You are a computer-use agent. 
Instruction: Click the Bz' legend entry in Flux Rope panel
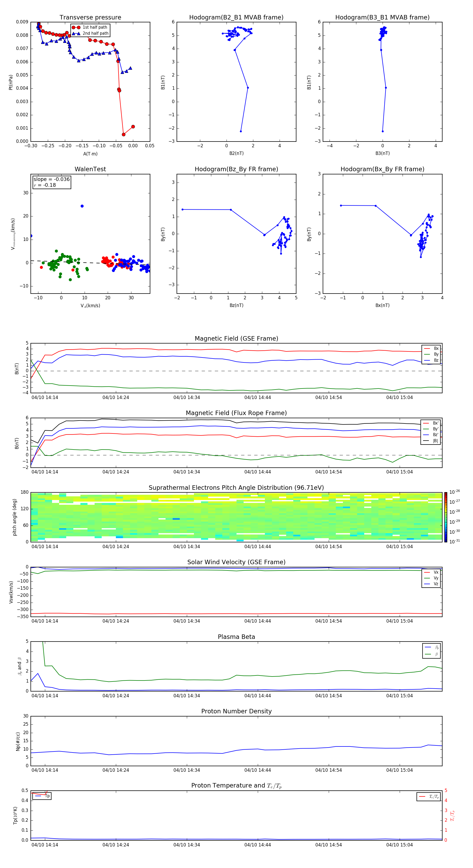coord(431,435)
